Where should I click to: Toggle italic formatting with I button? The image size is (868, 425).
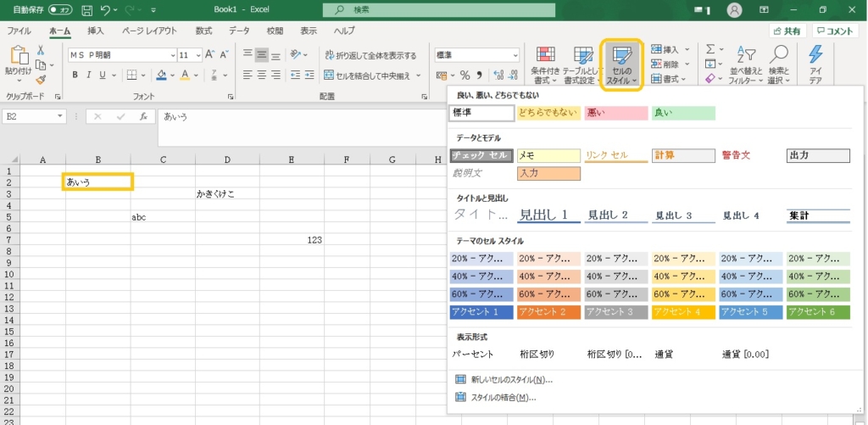tap(89, 75)
